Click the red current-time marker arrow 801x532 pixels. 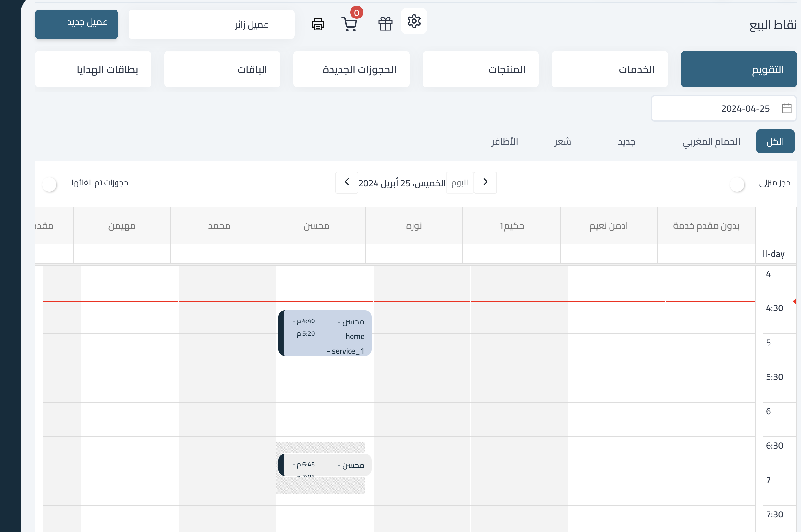794,301
